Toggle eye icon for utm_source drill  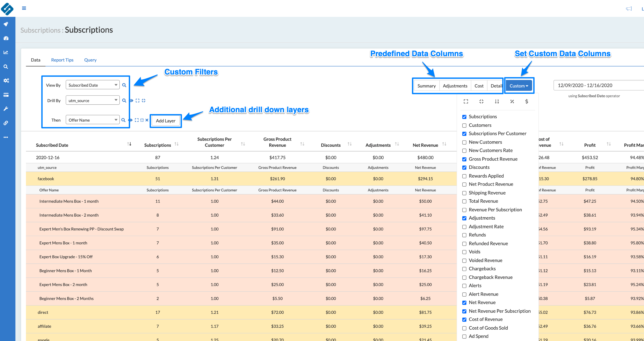click(x=131, y=100)
